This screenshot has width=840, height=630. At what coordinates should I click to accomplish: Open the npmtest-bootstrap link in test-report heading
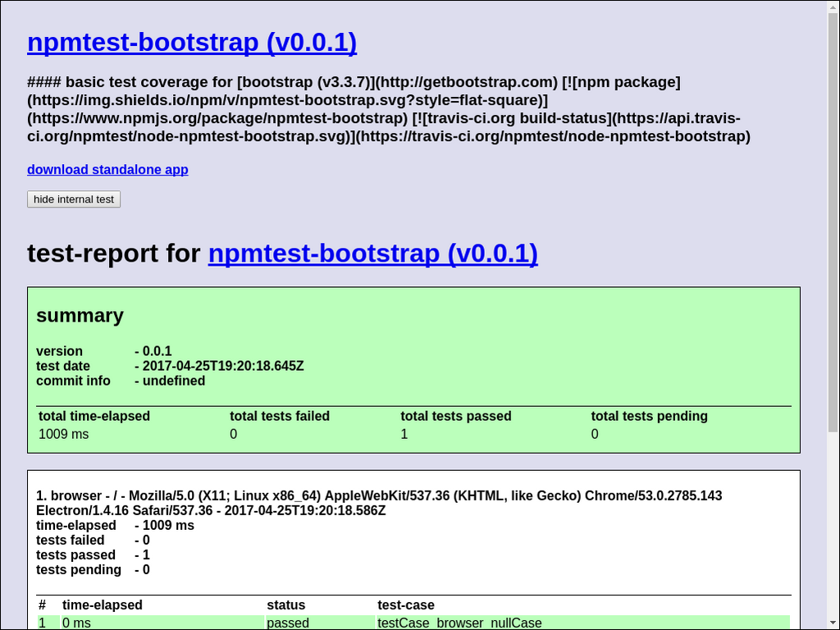click(372, 253)
